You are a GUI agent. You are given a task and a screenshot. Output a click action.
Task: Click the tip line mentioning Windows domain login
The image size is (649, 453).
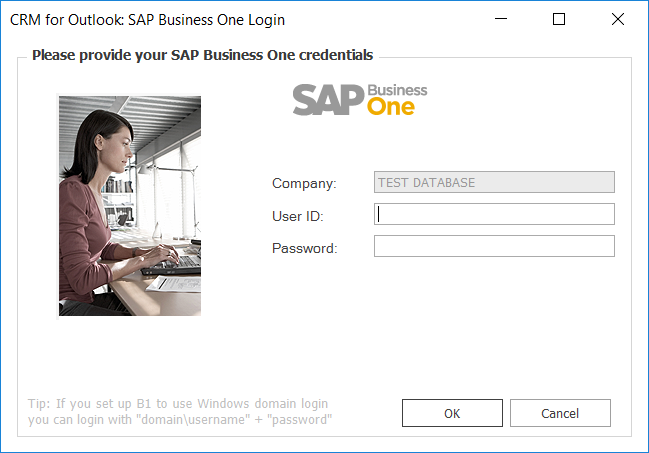tap(178, 403)
